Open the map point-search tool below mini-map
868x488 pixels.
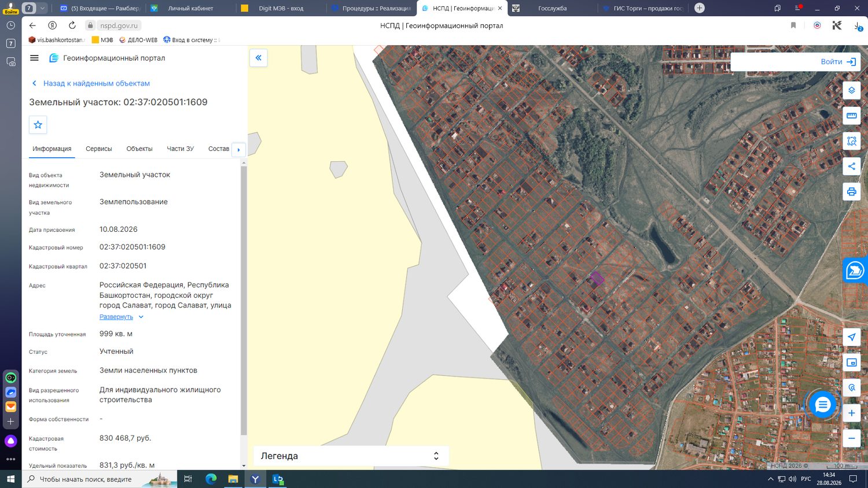(851, 388)
